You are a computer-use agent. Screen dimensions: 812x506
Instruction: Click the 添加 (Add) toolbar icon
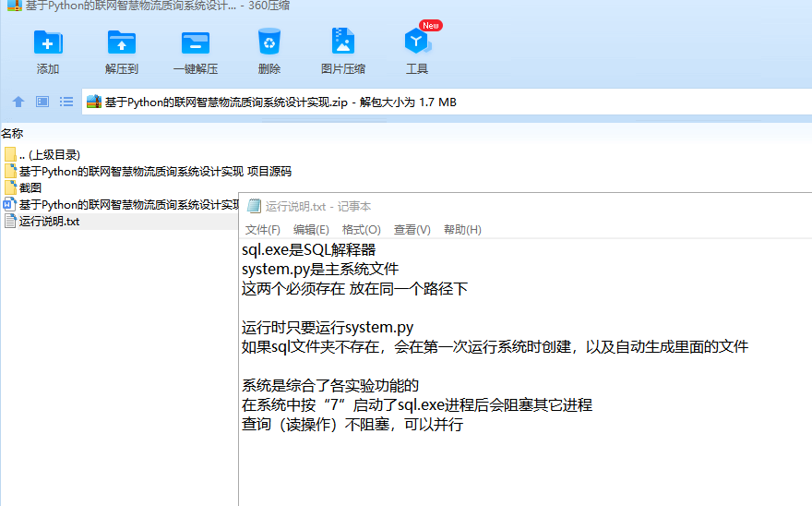coord(48,42)
